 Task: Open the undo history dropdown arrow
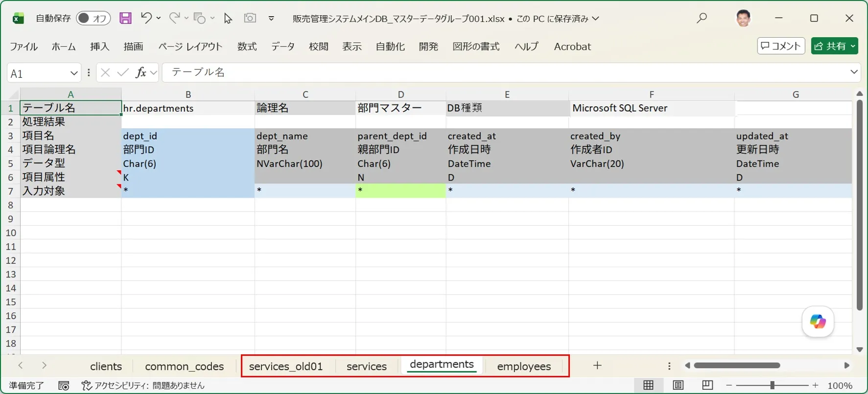point(159,18)
